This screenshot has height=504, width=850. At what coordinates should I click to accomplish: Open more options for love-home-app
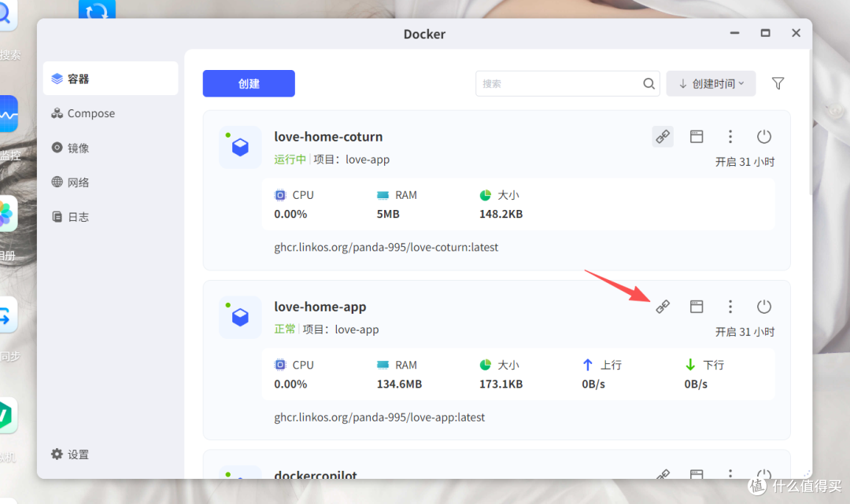click(730, 307)
